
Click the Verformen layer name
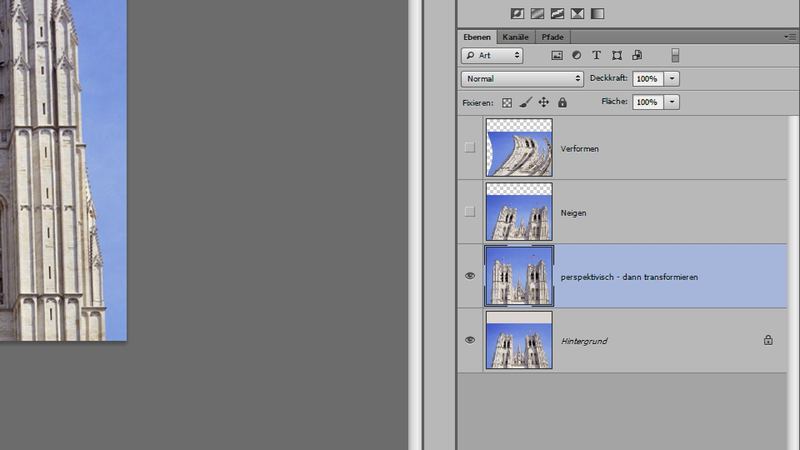(580, 149)
